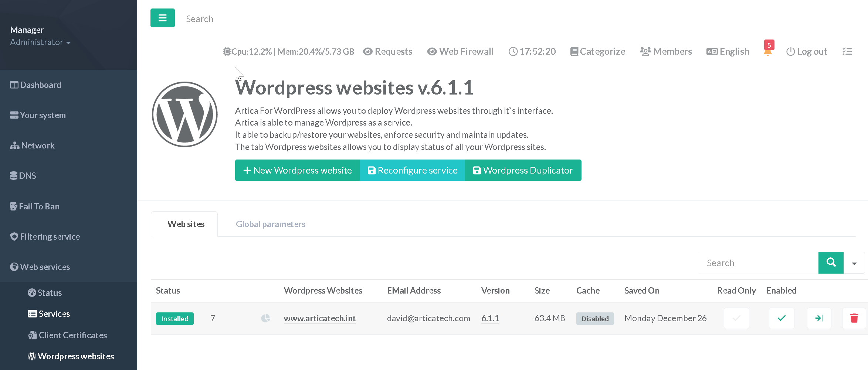
Task: Toggle Enabled checkmark for www.articatech.int
Action: 781,318
